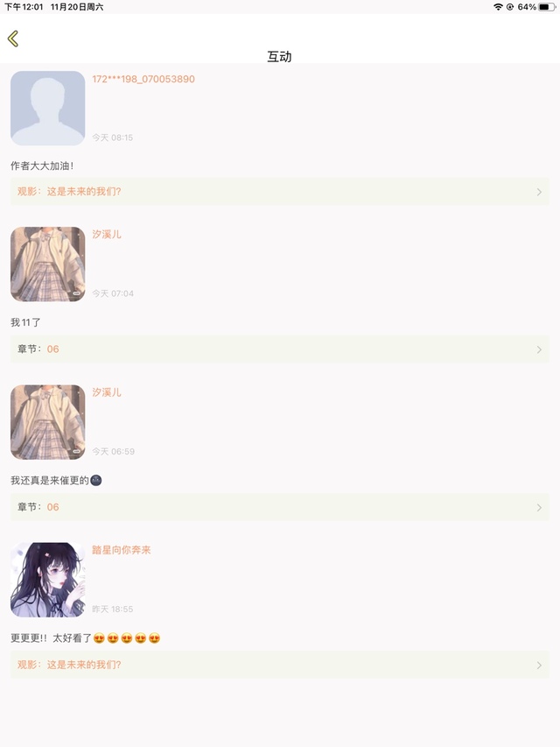This screenshot has height=747, width=560.
Task: Open the chevron beside the first 观影 reference
Action: [539, 192]
